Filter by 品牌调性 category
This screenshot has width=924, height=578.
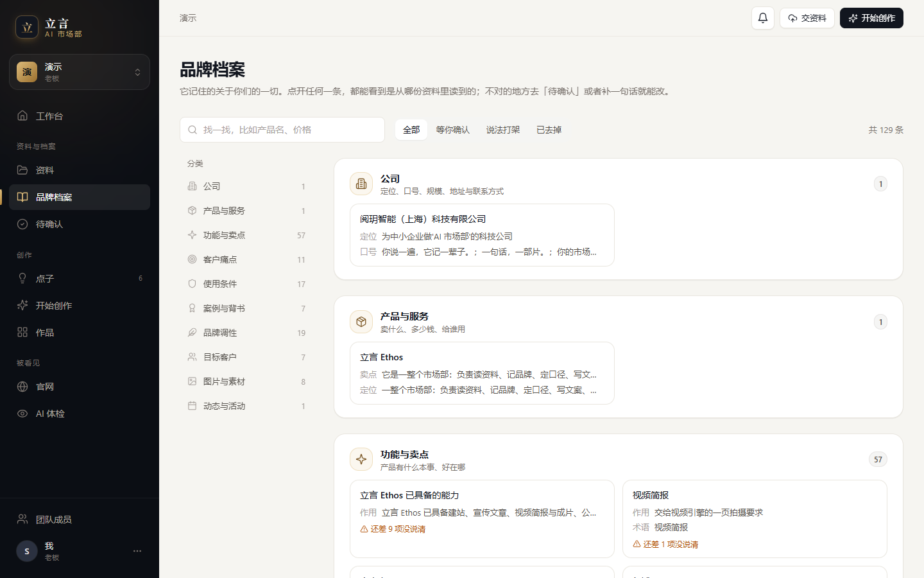click(x=246, y=333)
